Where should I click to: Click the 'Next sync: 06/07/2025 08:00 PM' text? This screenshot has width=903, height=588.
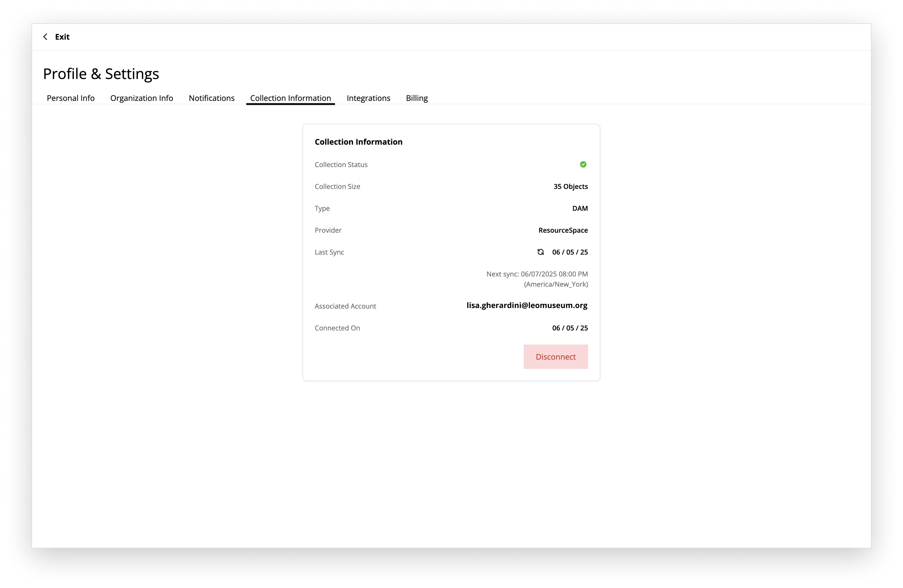(x=537, y=274)
